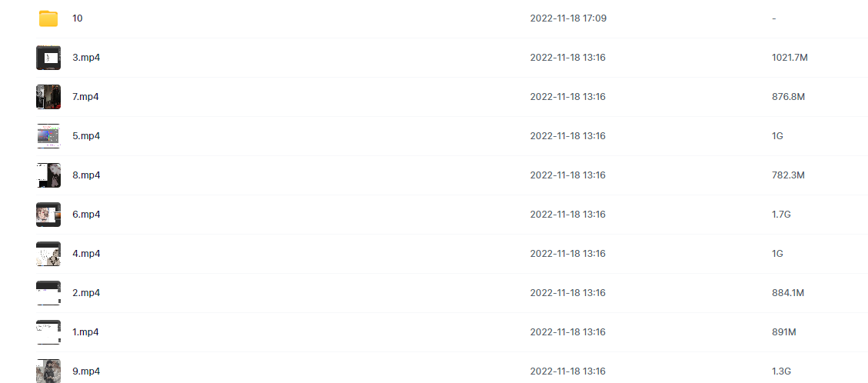Select the 6.mp4 file name text
This screenshot has height=383, width=868.
coord(86,215)
